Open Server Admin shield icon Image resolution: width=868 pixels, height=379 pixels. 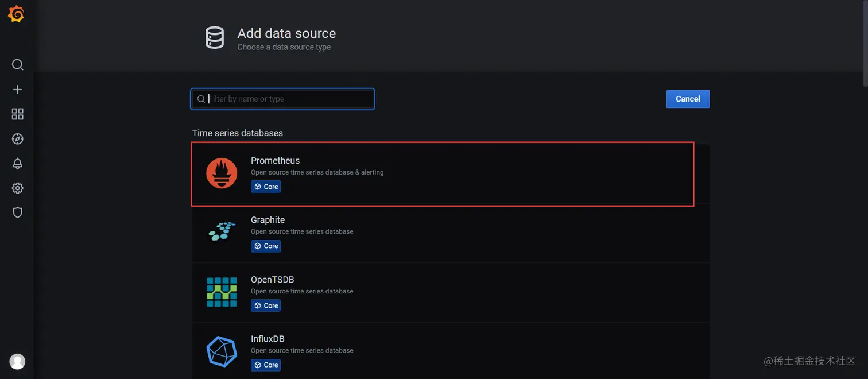coord(18,213)
